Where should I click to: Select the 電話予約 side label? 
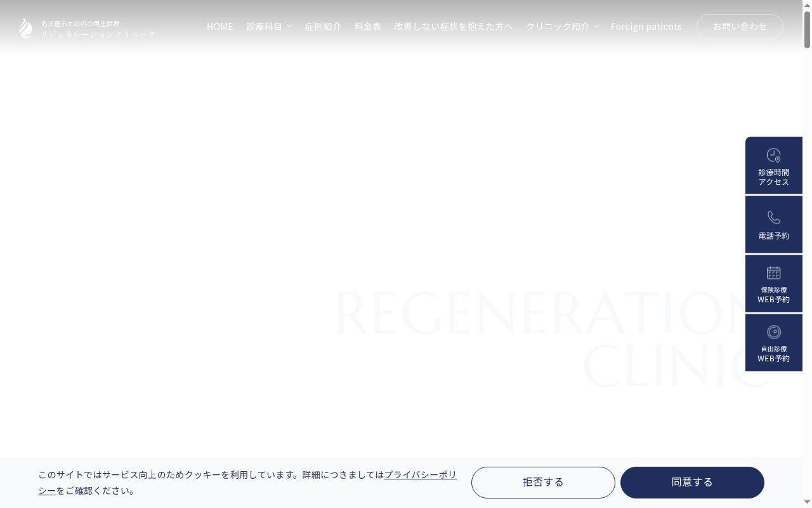pyautogui.click(x=774, y=236)
